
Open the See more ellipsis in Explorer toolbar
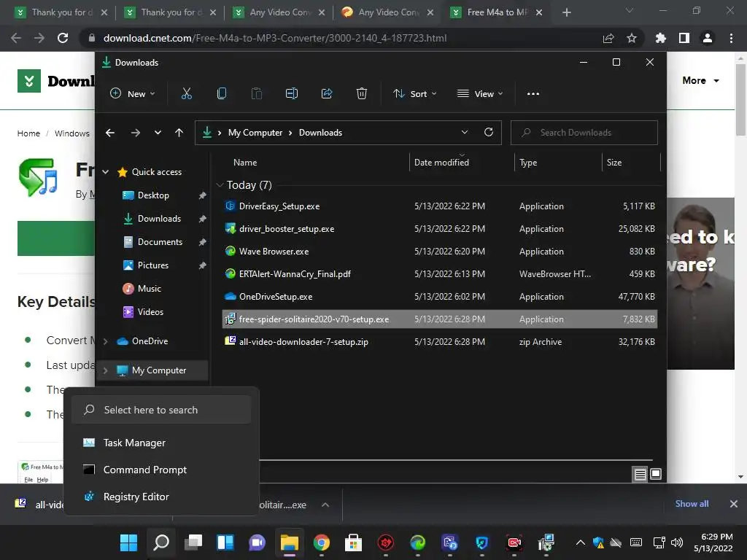coord(533,94)
